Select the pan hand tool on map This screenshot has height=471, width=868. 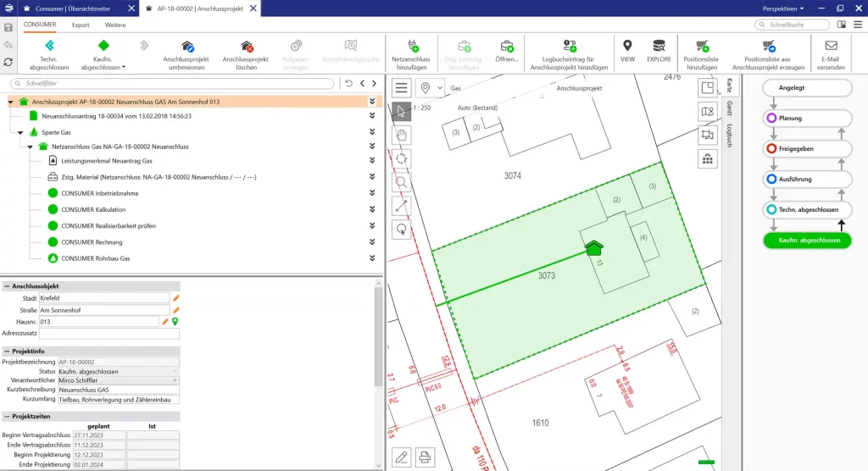(x=402, y=134)
